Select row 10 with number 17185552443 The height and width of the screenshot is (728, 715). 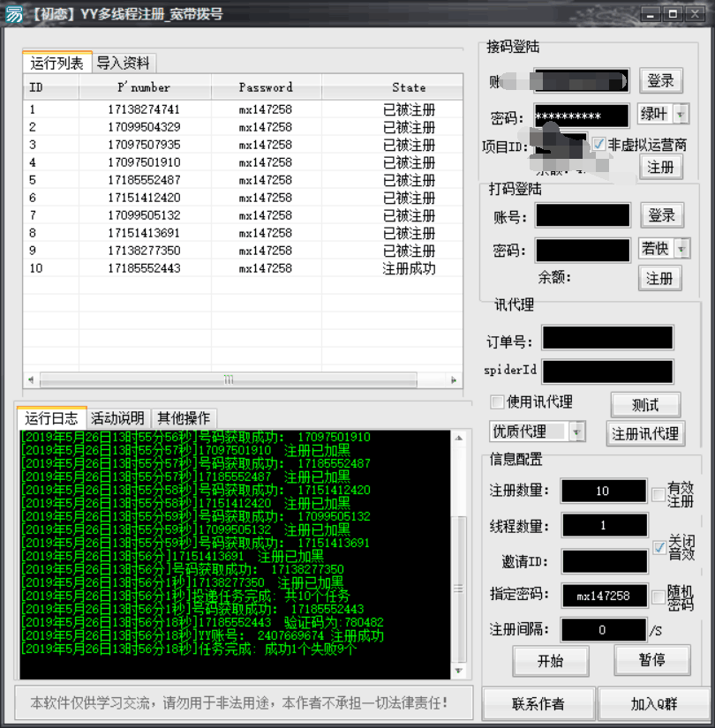[243, 268]
